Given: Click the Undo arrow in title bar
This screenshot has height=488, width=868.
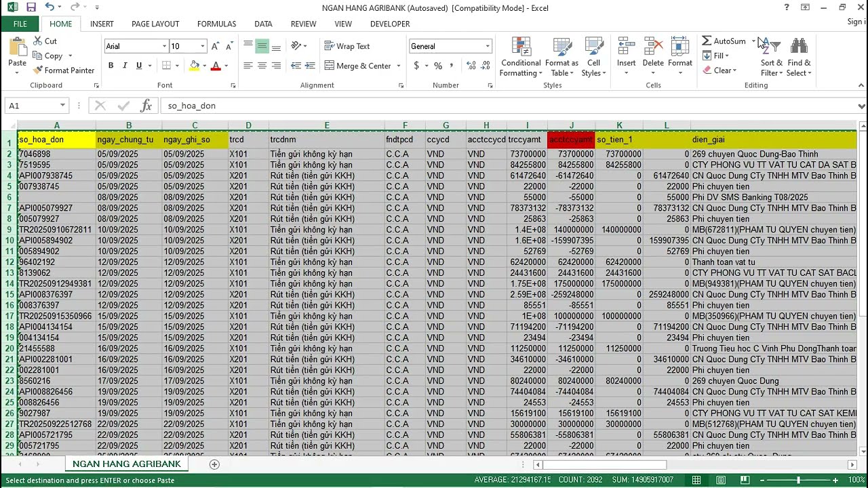Looking at the screenshot, I should 50,7.
